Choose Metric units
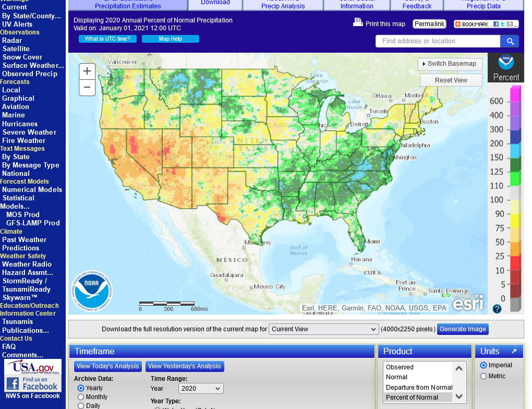532x409 pixels. point(483,376)
